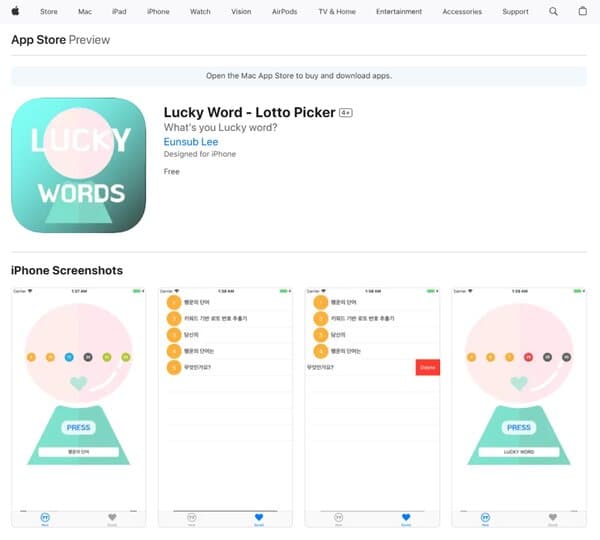
Task: Click the Lucky Words app icon
Action: pos(78,165)
